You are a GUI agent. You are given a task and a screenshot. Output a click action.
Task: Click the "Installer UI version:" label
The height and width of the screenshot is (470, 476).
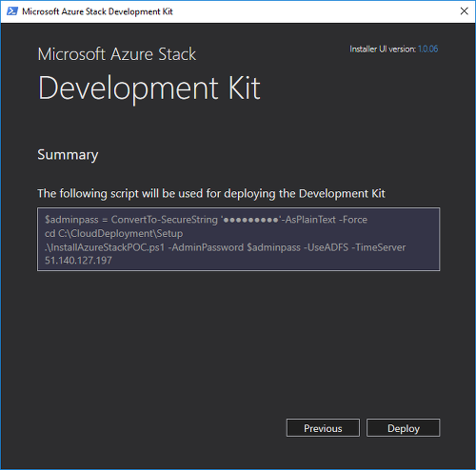[x=383, y=49]
